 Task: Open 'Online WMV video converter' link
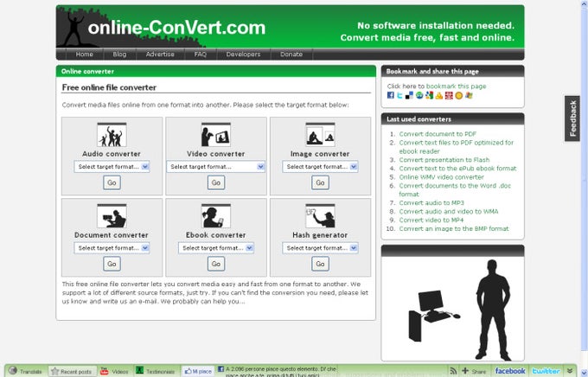pyautogui.click(x=441, y=177)
